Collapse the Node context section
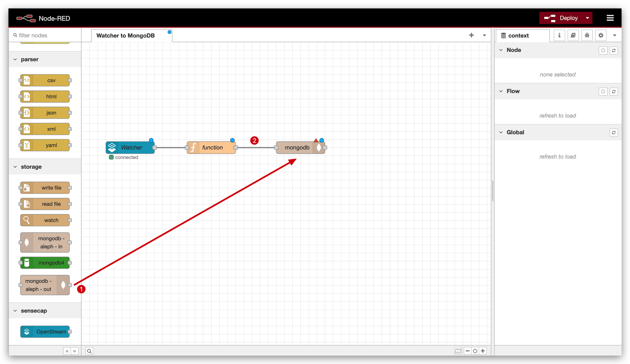 [501, 50]
